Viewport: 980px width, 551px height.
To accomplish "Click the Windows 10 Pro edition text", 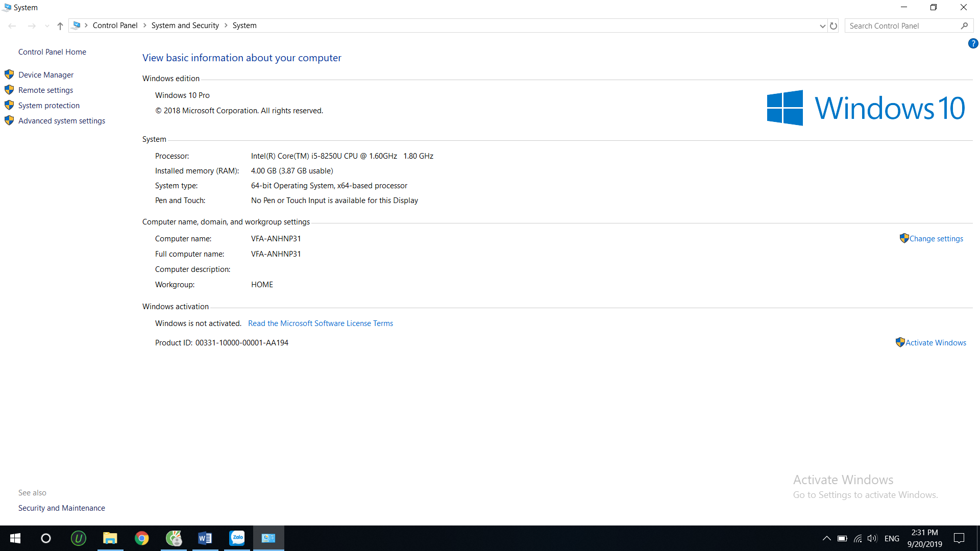I will point(182,95).
